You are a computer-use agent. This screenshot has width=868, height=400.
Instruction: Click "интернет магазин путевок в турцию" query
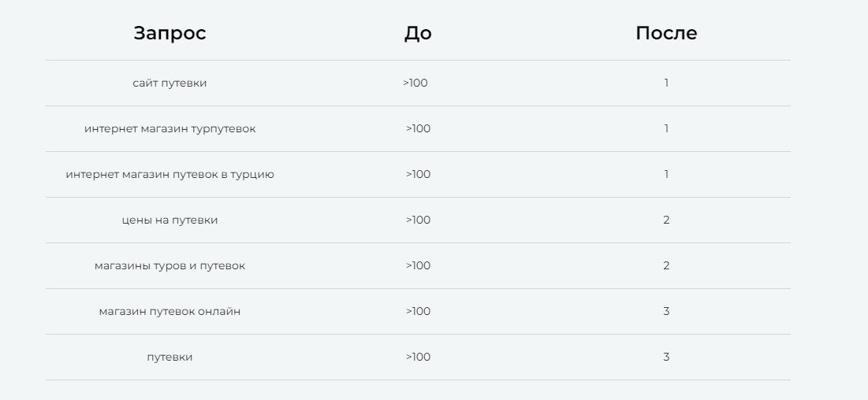[170, 174]
